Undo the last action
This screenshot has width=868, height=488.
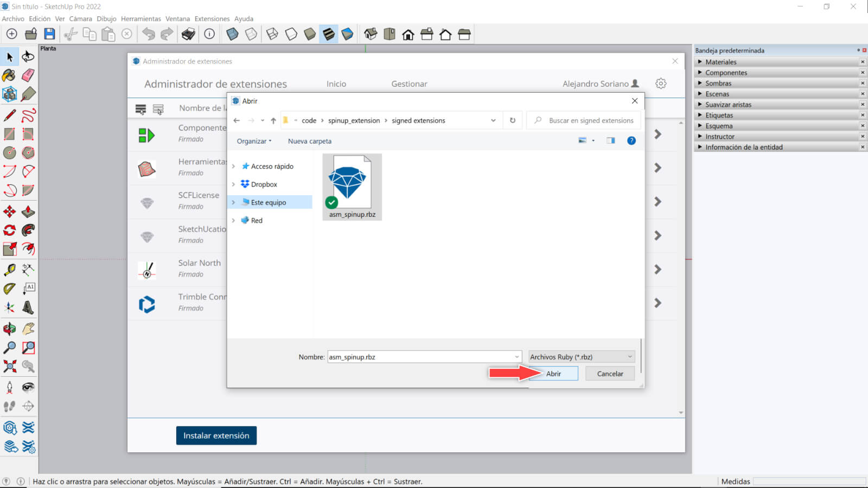coord(149,34)
